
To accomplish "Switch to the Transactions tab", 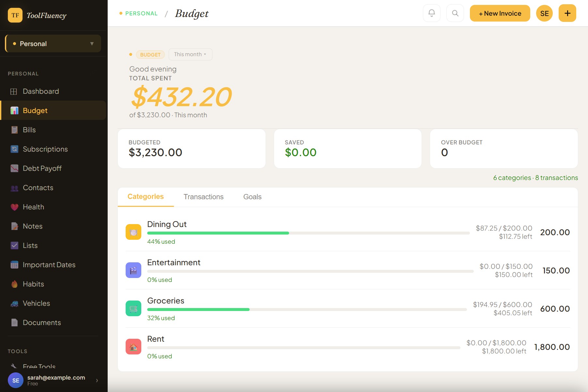I will (x=204, y=197).
